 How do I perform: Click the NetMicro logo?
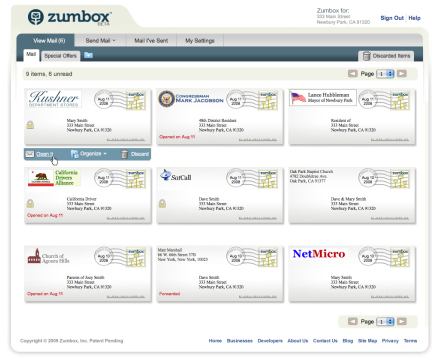[x=319, y=254]
